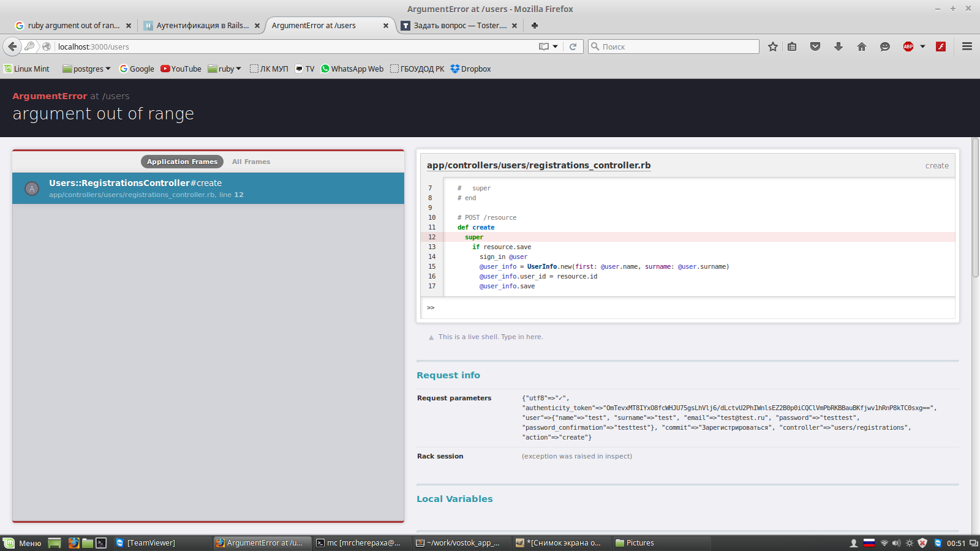Viewport: 980px width, 551px height.
Task: Open the Google bookmark
Action: pyautogui.click(x=137, y=69)
